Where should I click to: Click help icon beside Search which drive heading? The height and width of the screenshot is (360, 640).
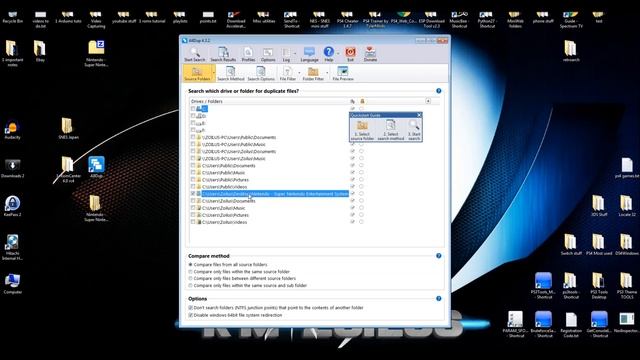pyautogui.click(x=438, y=91)
